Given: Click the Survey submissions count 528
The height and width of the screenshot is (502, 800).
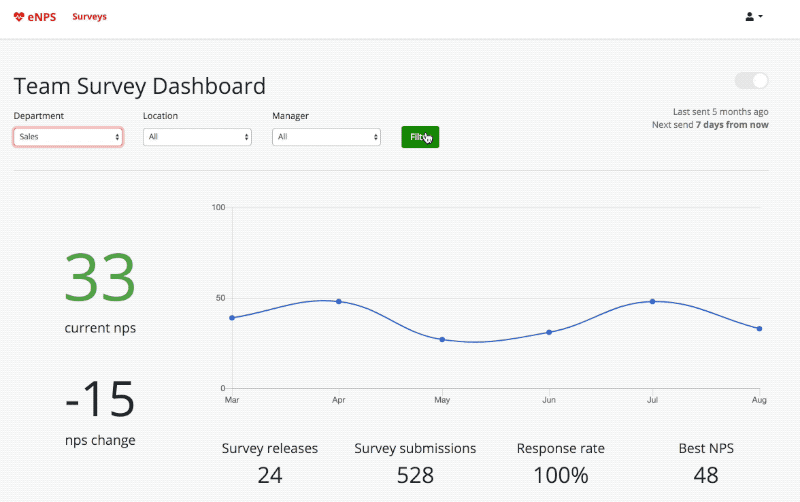Looking at the screenshot, I should (415, 475).
